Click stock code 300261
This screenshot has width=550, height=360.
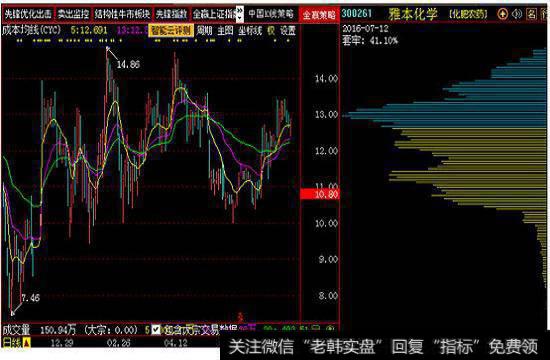[x=356, y=14]
